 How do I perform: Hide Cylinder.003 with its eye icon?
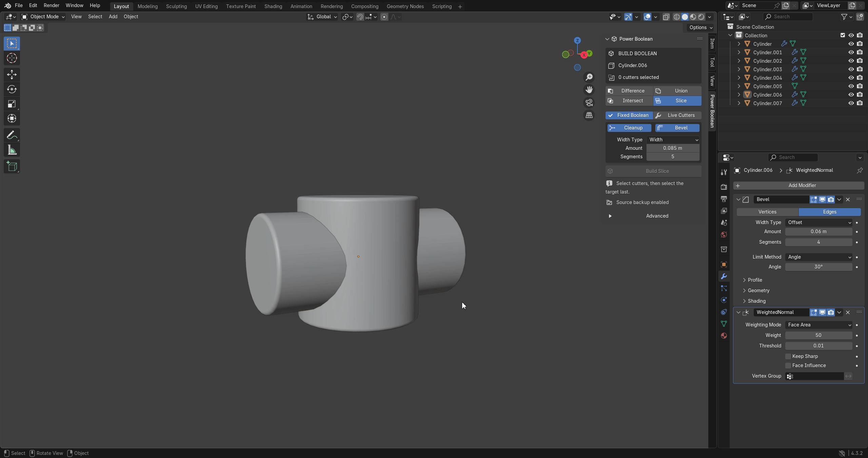coord(851,69)
